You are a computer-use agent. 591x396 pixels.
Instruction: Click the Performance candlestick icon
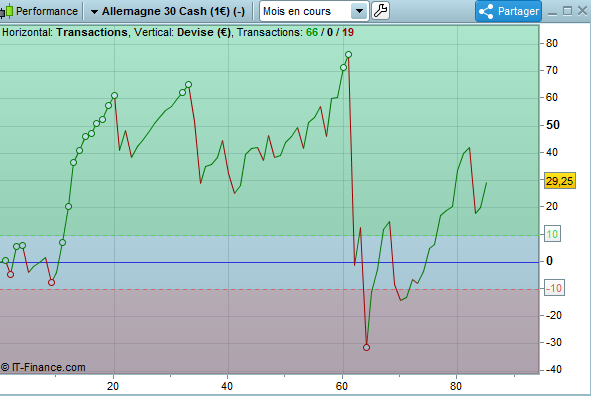7,11
